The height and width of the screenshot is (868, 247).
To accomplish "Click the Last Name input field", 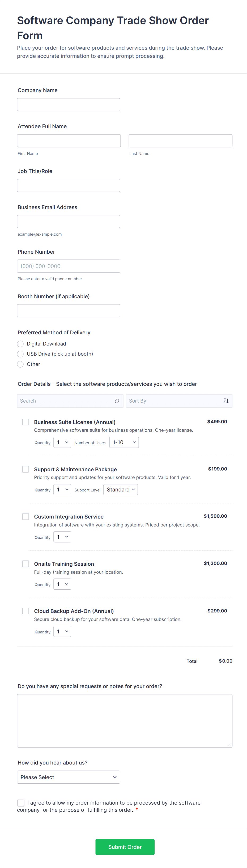I will [180, 141].
